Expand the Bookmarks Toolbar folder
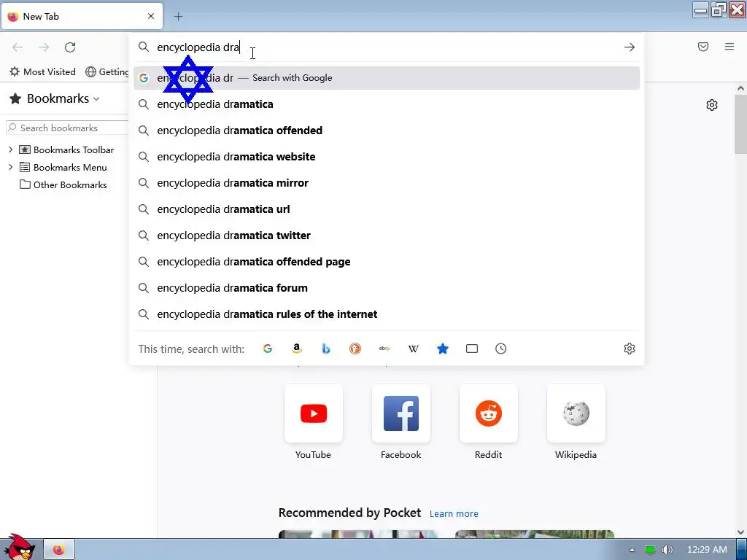 click(10, 149)
